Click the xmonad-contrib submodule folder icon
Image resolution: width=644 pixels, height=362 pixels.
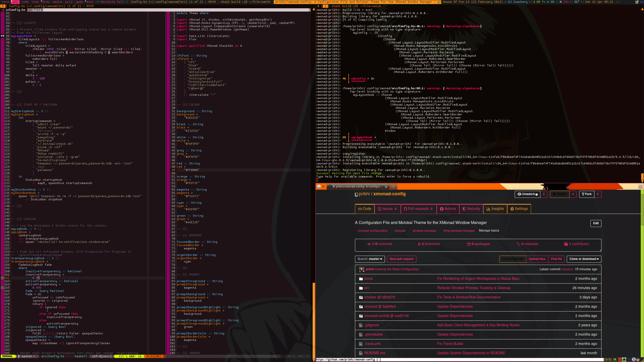[x=361, y=316]
